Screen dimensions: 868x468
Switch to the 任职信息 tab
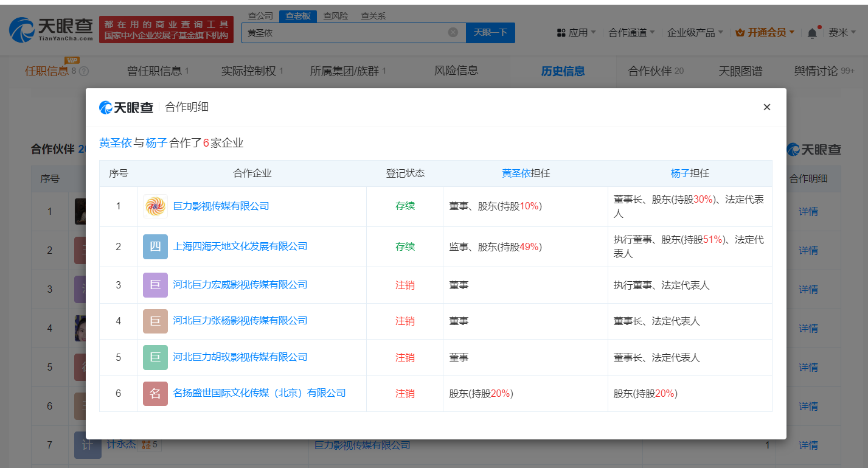click(47, 71)
